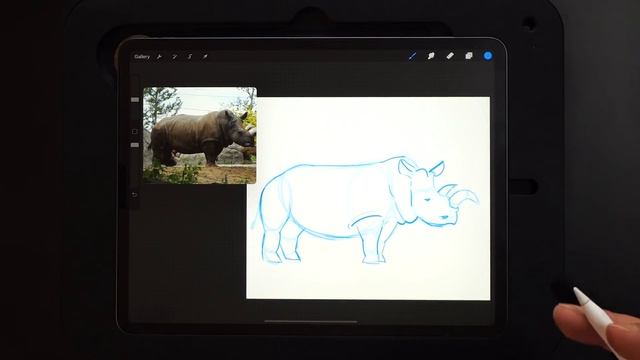640x360 pixels.
Task: Tap the blue rhino sketch on canvas
Action: pyautogui.click(x=365, y=209)
